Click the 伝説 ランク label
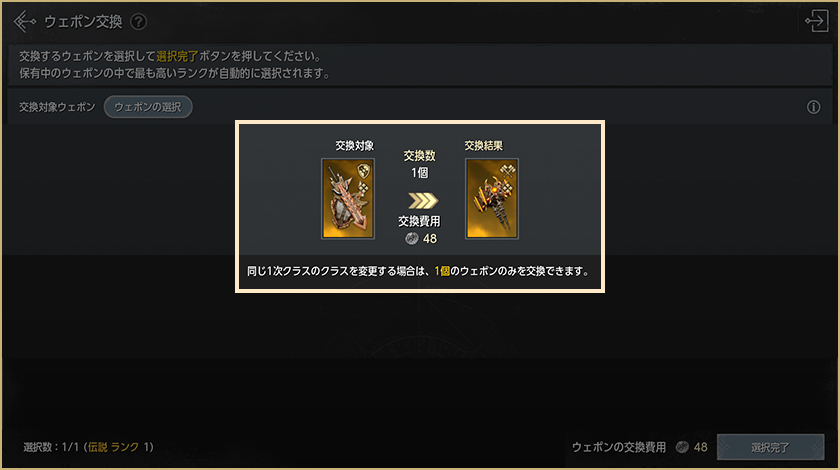Screen dimensions: 840x470 pos(114,447)
